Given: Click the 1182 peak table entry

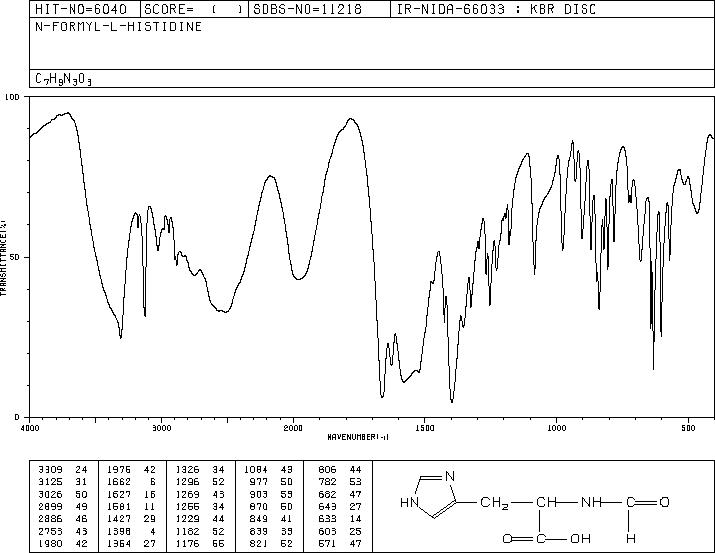Looking at the screenshot, I should point(200,531).
